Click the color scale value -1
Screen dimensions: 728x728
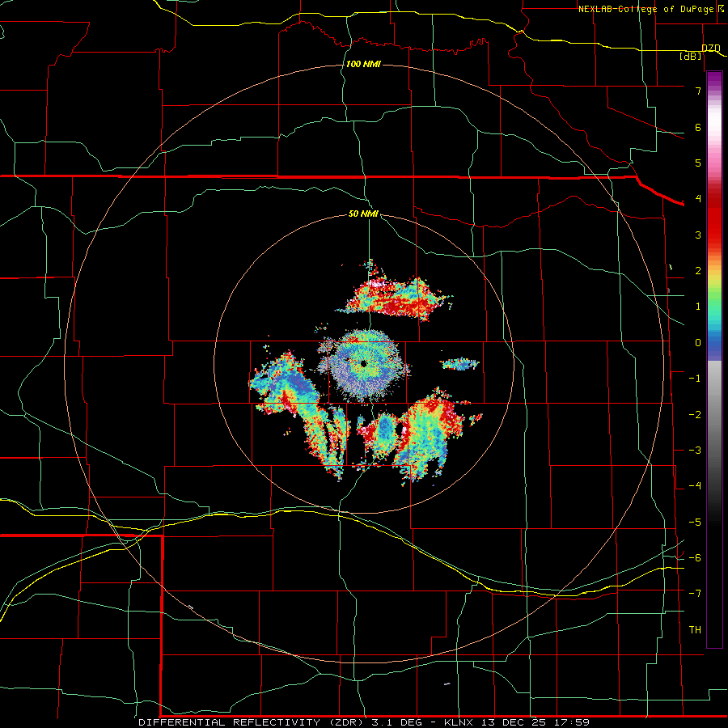(x=695, y=379)
